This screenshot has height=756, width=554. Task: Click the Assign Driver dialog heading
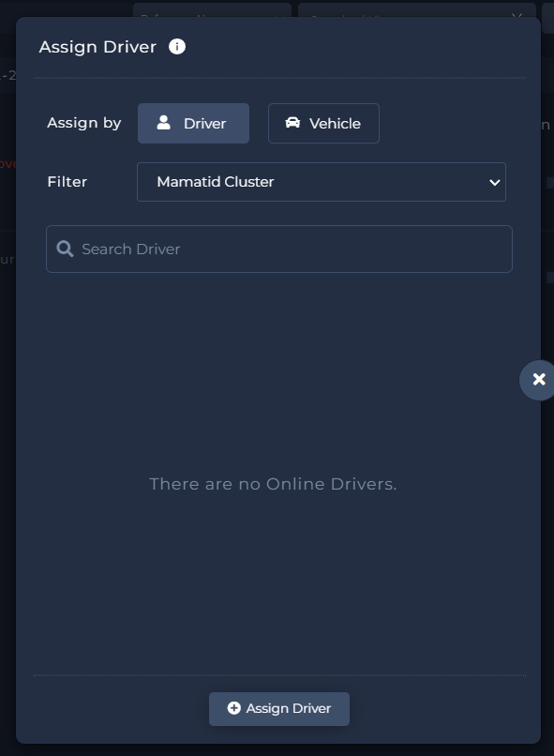tap(97, 47)
